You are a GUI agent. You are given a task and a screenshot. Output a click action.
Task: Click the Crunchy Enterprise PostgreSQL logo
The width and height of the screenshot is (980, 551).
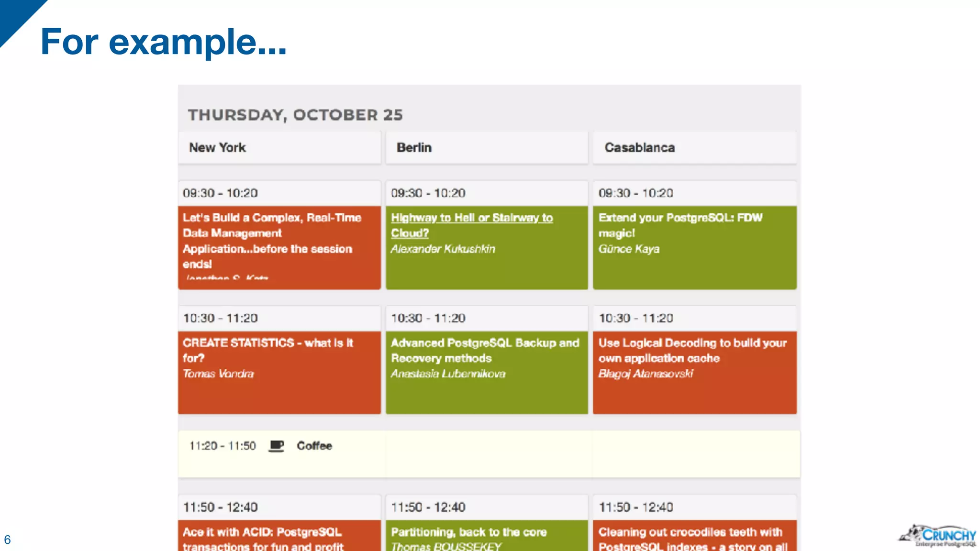point(937,536)
